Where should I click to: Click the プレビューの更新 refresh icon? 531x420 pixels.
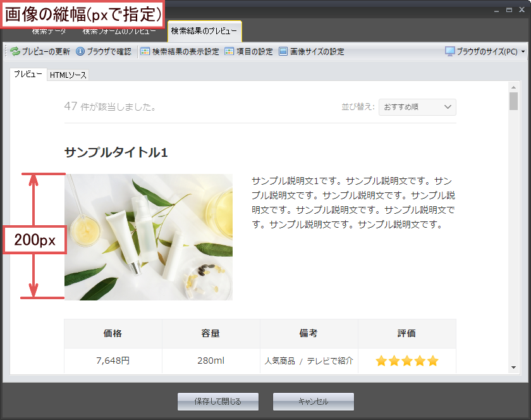coord(15,52)
